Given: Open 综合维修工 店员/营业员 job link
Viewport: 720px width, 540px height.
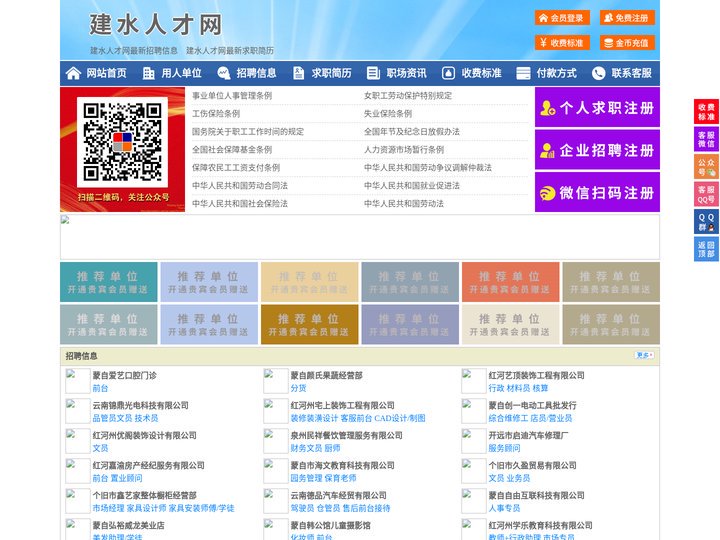Looking at the screenshot, I should (530, 418).
